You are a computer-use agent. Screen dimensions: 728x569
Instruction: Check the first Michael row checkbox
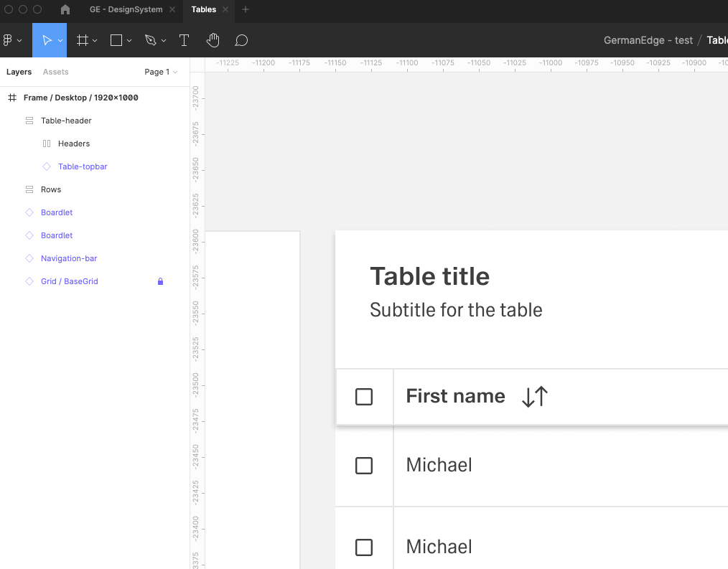point(364,466)
